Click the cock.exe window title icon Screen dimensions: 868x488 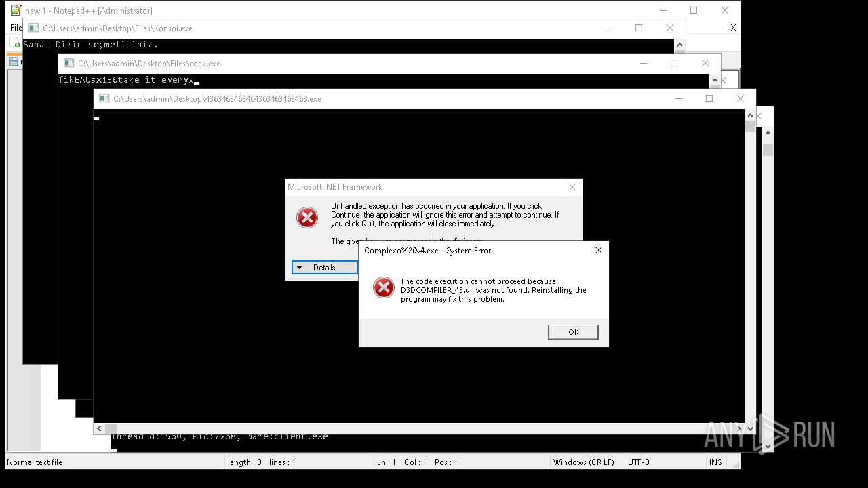pyautogui.click(x=68, y=64)
